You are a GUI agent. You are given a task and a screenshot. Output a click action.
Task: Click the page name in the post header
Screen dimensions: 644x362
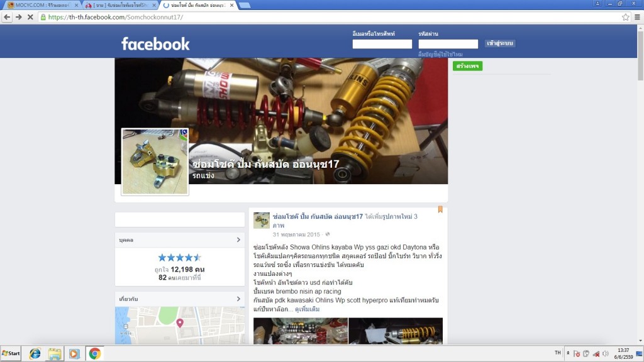[x=318, y=216]
